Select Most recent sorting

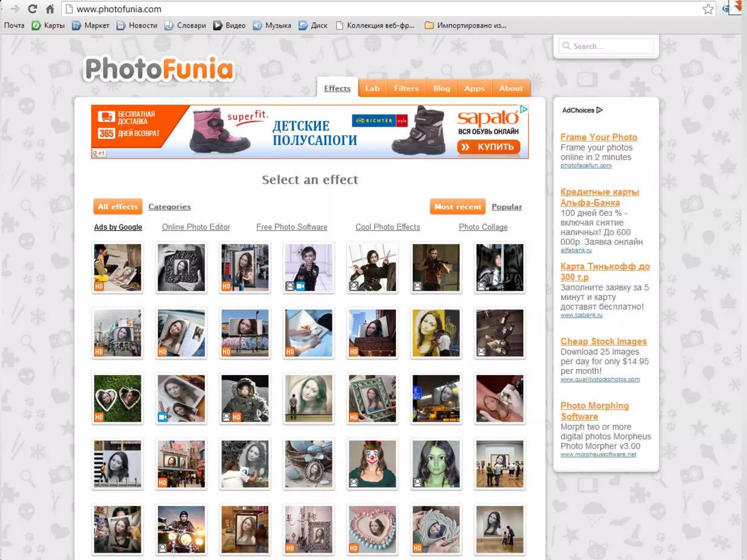[457, 207]
